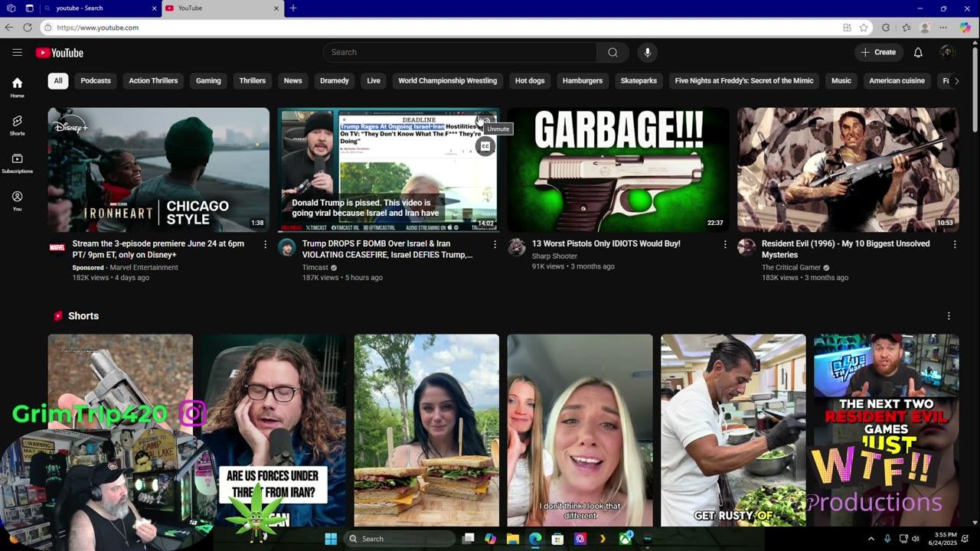Screen dimensions: 980x551
Task: Open the Ironheart Chicago Style thumbnail
Action: click(158, 170)
